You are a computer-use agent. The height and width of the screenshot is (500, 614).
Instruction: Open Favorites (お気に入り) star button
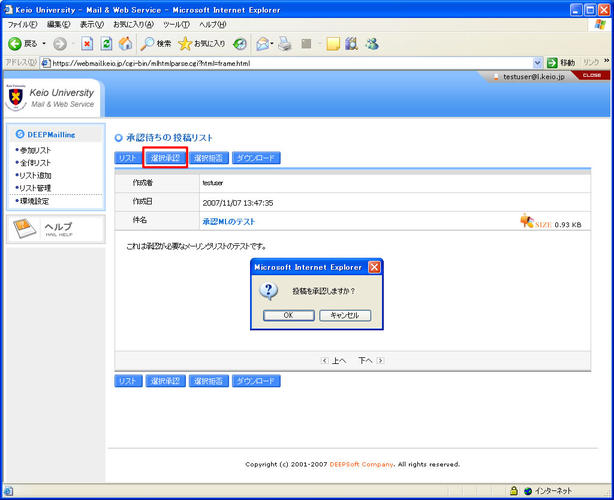pyautogui.click(x=201, y=44)
